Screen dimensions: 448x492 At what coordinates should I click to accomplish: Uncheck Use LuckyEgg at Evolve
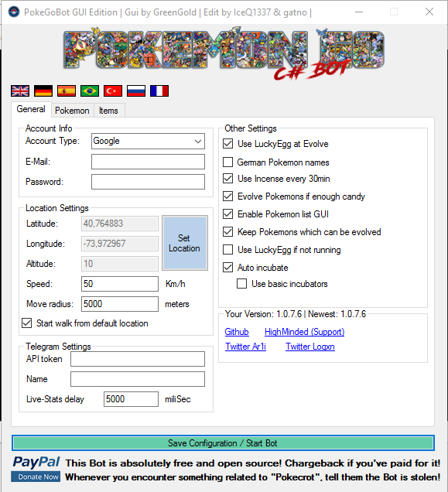pos(228,144)
